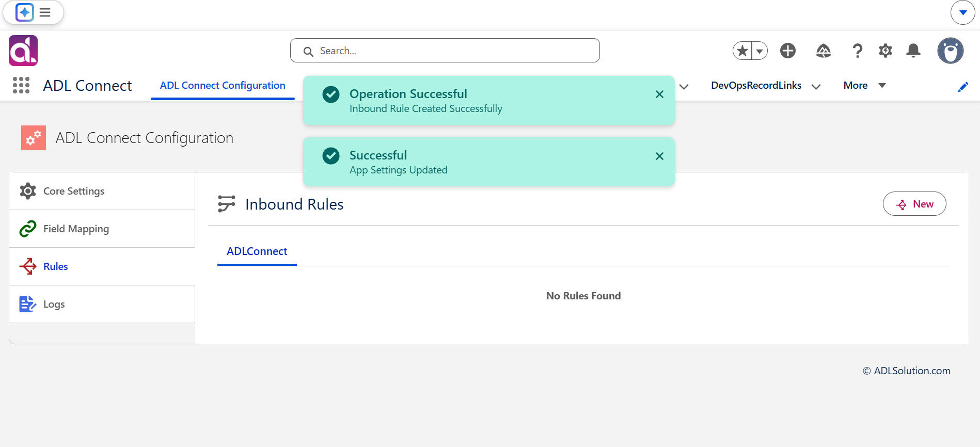
Task: Open the user profile avatar
Action: pos(951,51)
